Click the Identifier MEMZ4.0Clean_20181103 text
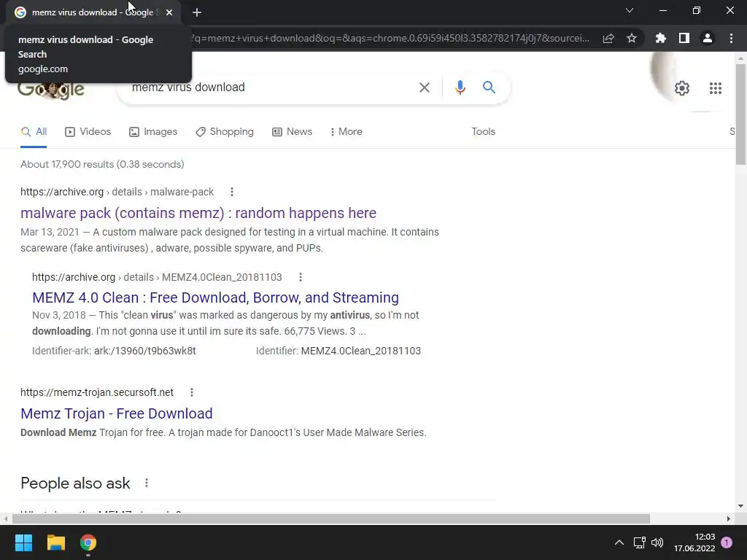Viewport: 747px width, 560px height. (338, 351)
